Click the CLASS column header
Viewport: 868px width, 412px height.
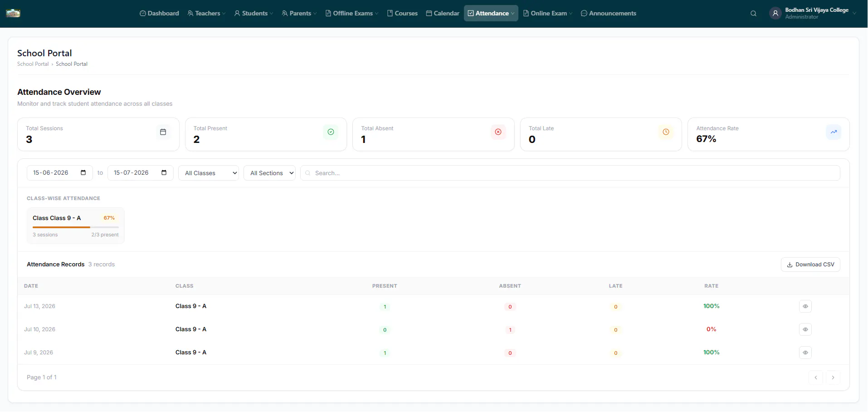pyautogui.click(x=185, y=286)
